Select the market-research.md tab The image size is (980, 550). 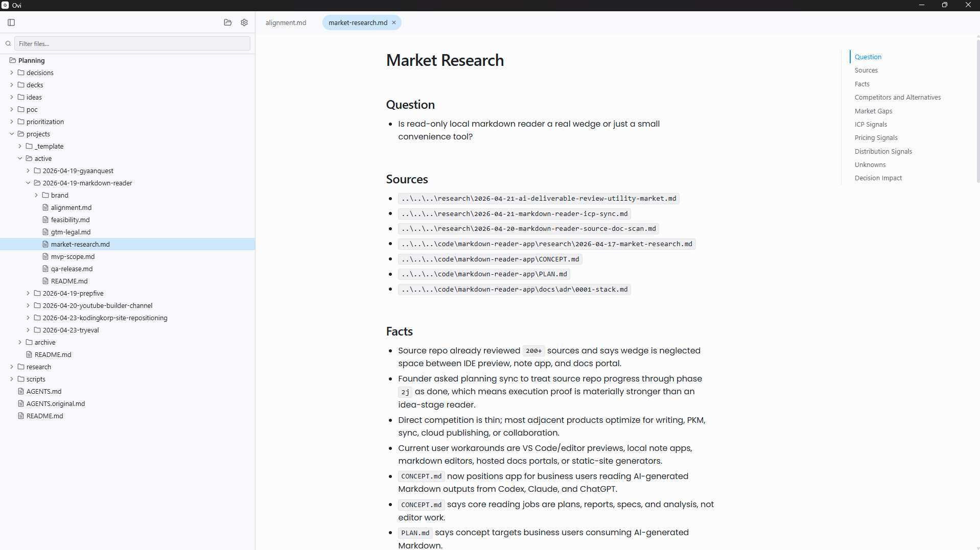point(358,22)
